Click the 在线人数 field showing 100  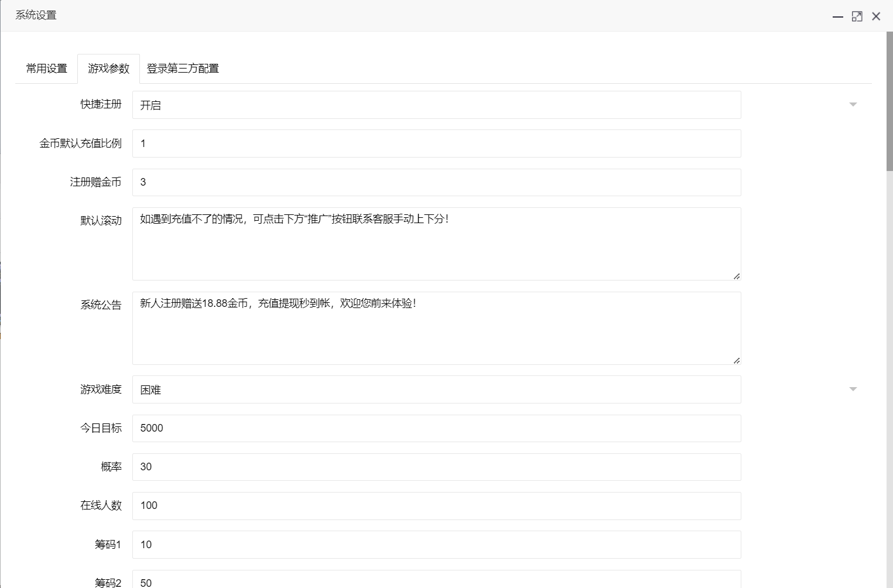437,505
